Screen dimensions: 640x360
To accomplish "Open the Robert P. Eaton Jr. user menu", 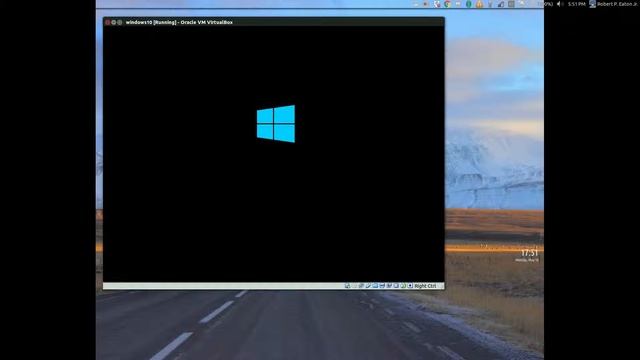I will 613,4.
